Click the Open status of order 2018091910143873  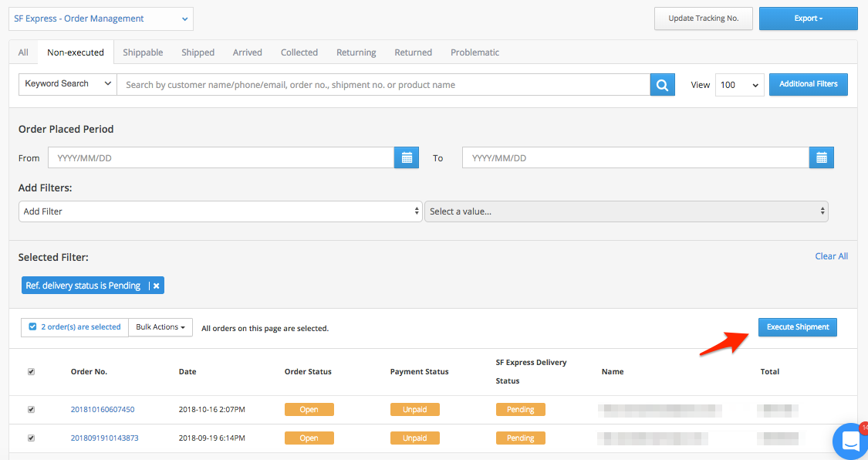(x=309, y=438)
